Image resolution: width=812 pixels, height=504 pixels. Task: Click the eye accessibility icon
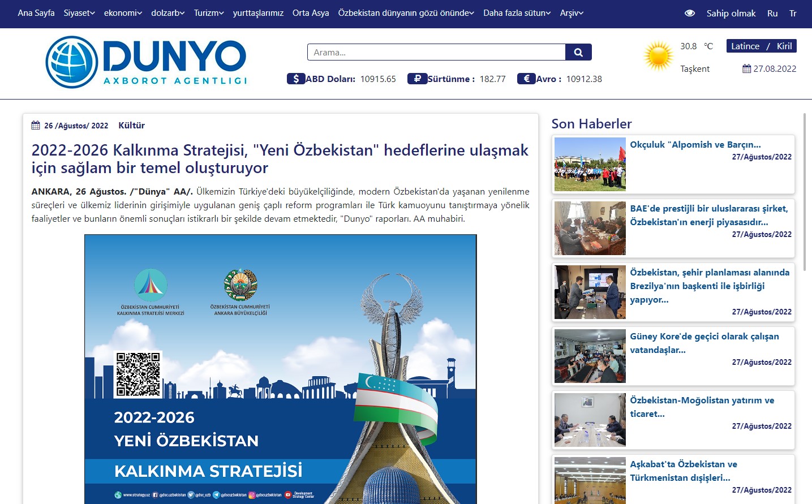tap(689, 13)
